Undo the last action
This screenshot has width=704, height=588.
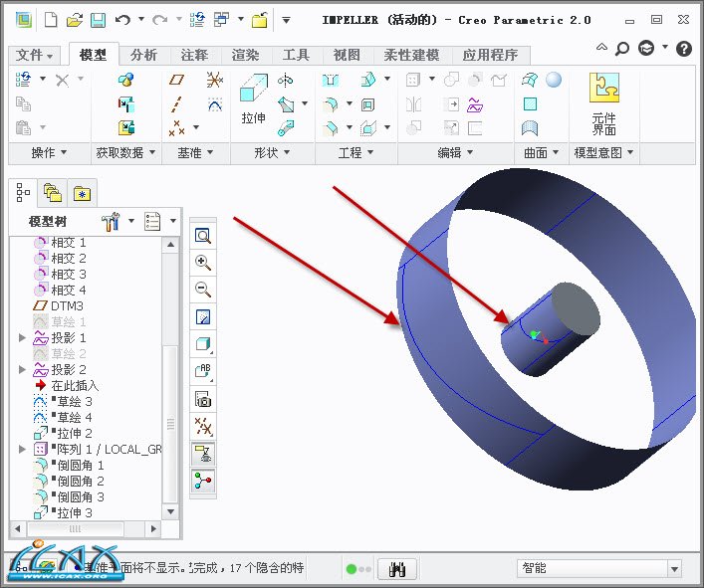point(122,20)
